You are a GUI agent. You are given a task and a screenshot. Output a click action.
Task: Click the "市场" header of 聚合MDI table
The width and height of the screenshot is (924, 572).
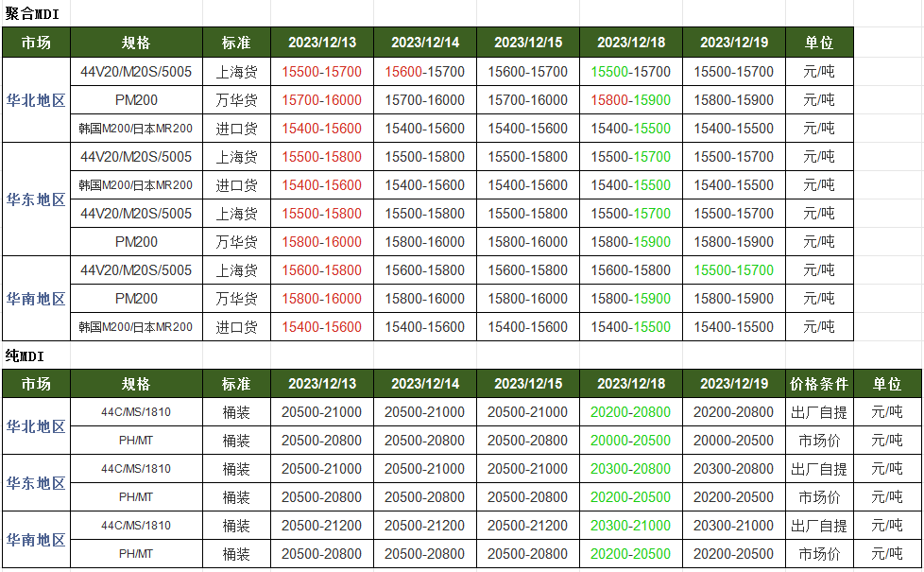[36, 43]
